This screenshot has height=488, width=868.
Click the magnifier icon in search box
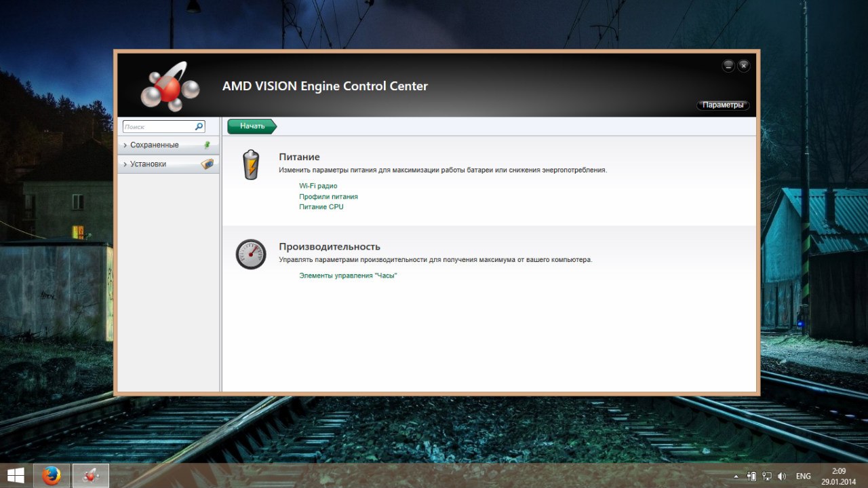199,126
